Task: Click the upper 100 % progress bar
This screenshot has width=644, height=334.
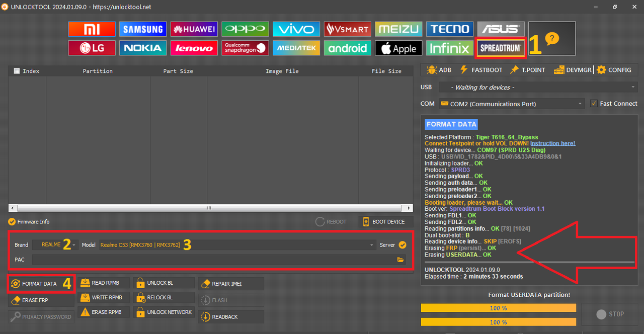Action: 498,308
